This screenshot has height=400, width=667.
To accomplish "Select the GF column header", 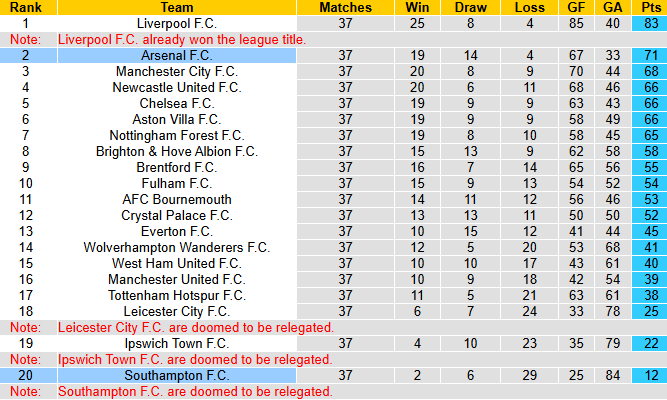I will [574, 7].
